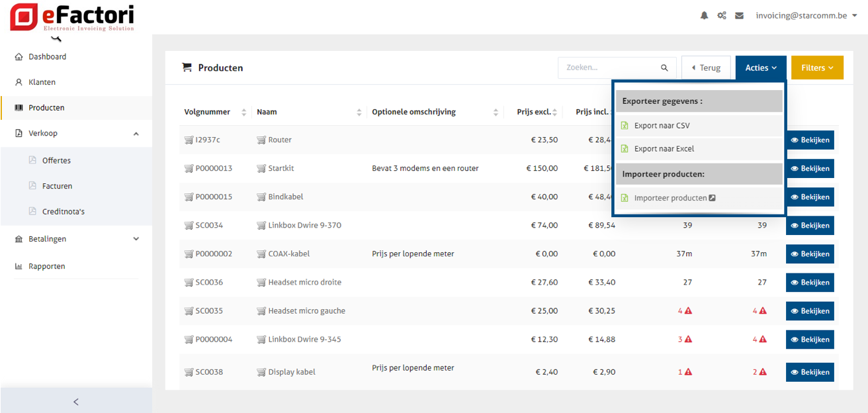Click the warning triangle in Display kabel row
Image resolution: width=868 pixels, height=413 pixels.
pyautogui.click(x=688, y=372)
